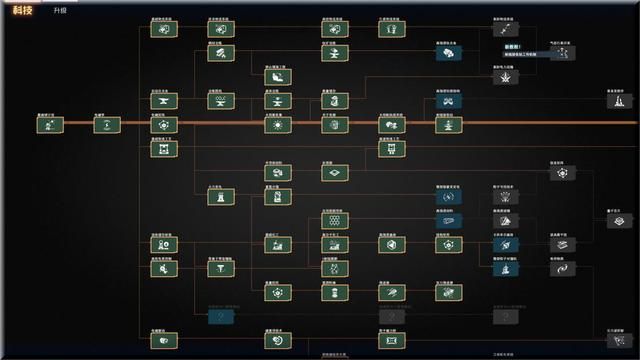This screenshot has height=360, width=640.
Task: Open the flat diamond plane icon node
Action: point(335,173)
